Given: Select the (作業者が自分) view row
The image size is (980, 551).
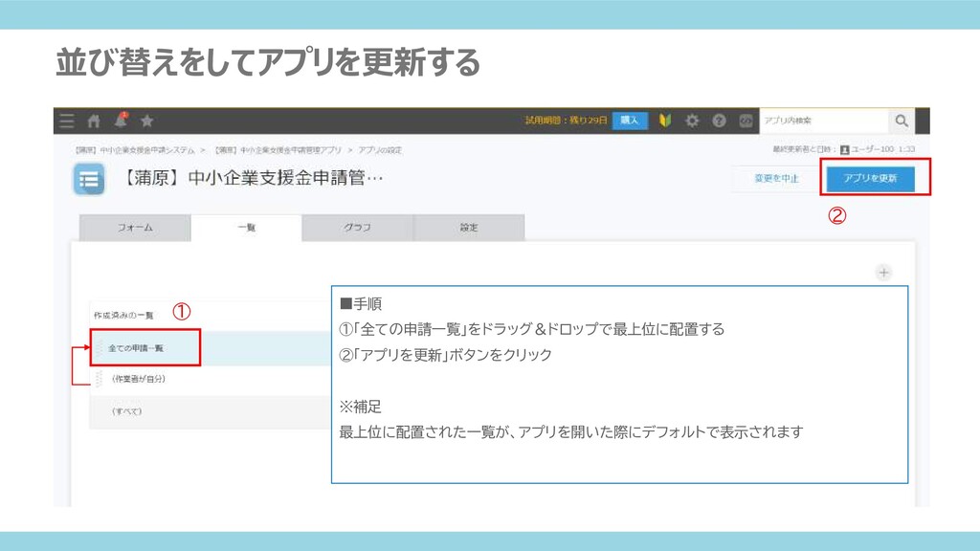Looking at the screenshot, I should pyautogui.click(x=210, y=379).
